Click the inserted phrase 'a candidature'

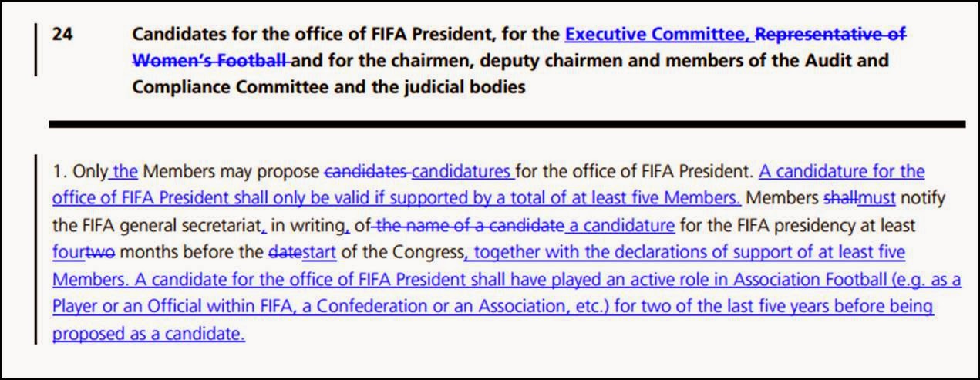[x=620, y=226]
